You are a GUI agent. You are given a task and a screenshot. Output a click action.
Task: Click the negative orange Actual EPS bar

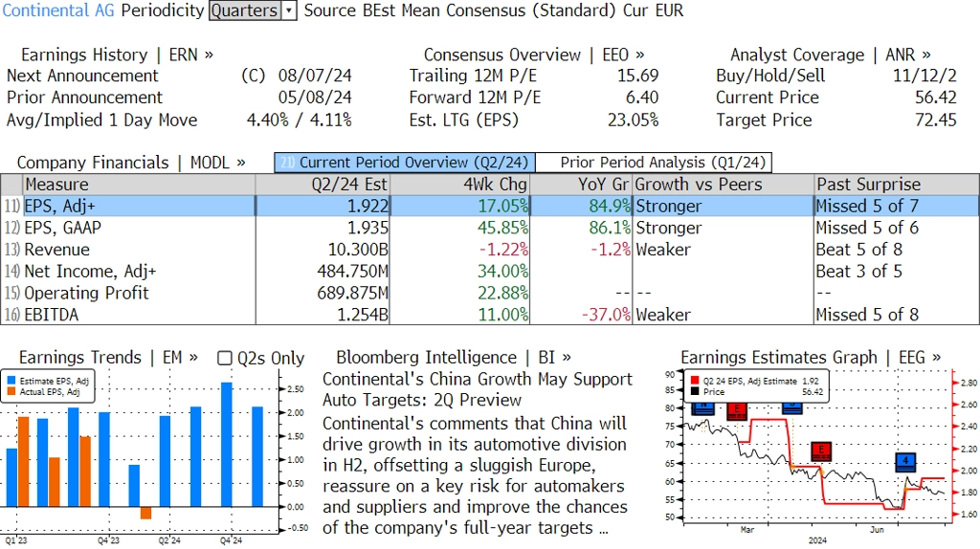(145, 513)
